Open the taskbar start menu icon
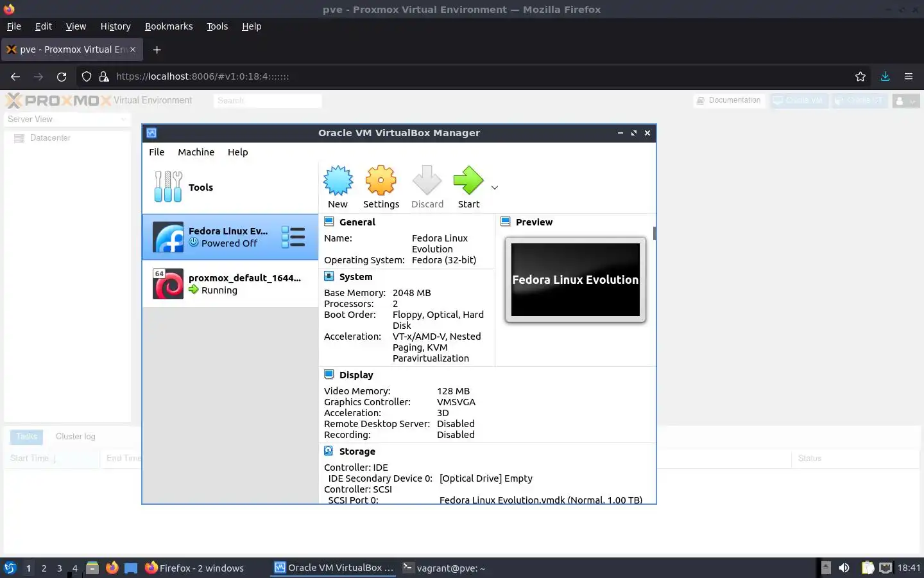The image size is (924, 578). (x=10, y=568)
